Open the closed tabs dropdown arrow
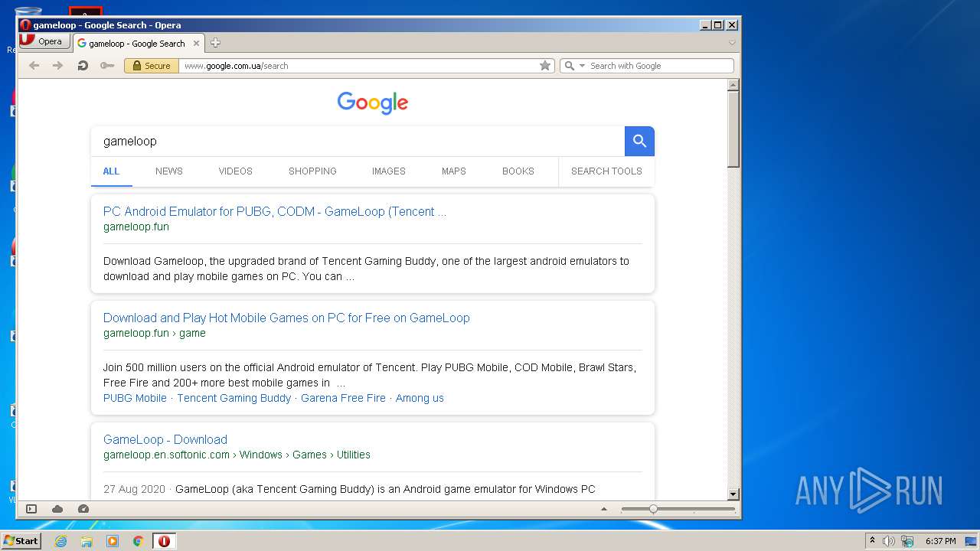 click(732, 43)
